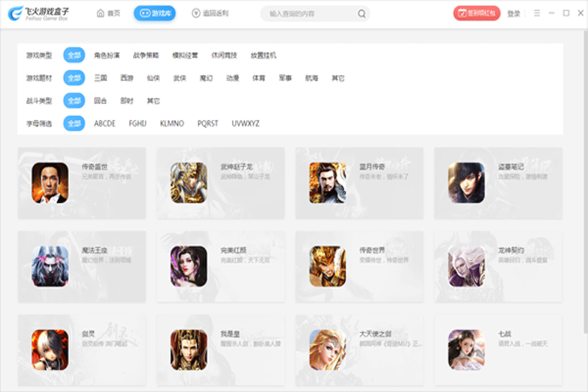
Task: Filter game type by 模拟经营
Action: tap(185, 55)
